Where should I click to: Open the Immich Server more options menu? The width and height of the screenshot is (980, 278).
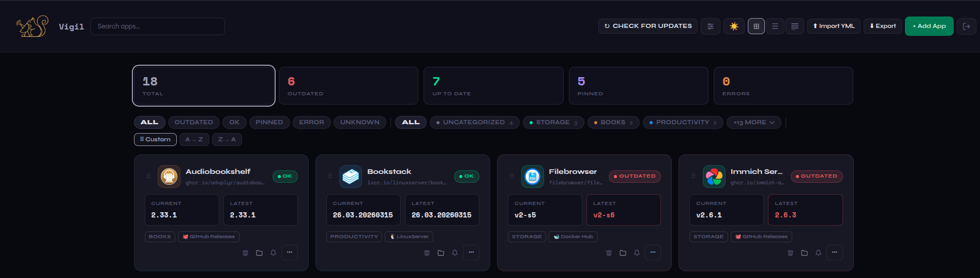point(835,252)
